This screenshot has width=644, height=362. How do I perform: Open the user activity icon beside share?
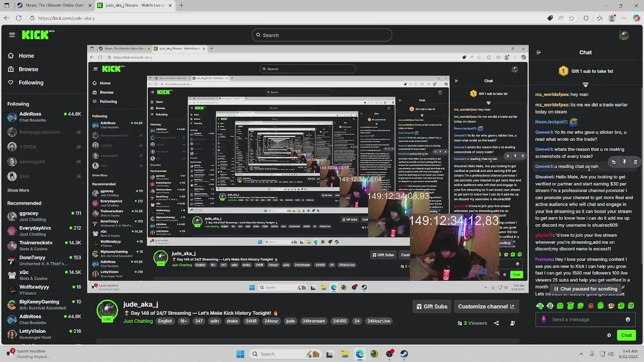point(513,323)
